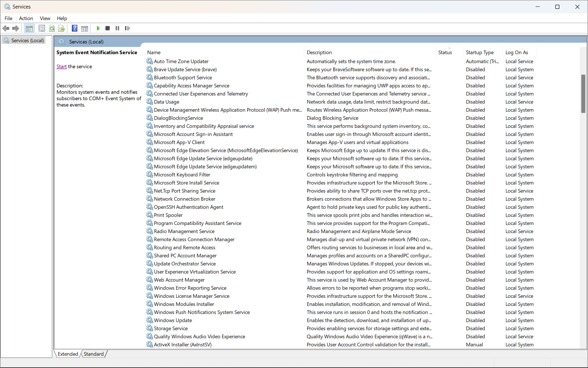The height and width of the screenshot is (368, 588).
Task: Click the Restart Service toolbar icon
Action: point(127,28)
